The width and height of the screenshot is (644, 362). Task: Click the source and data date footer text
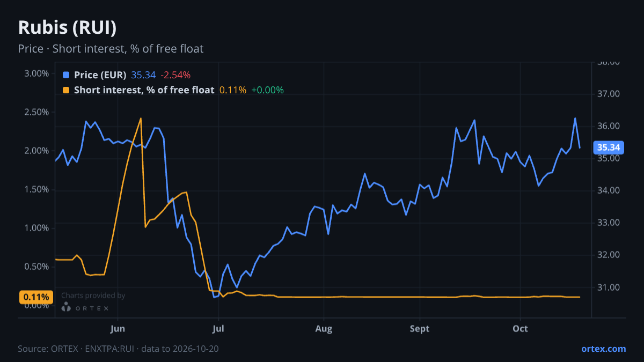tap(118, 349)
